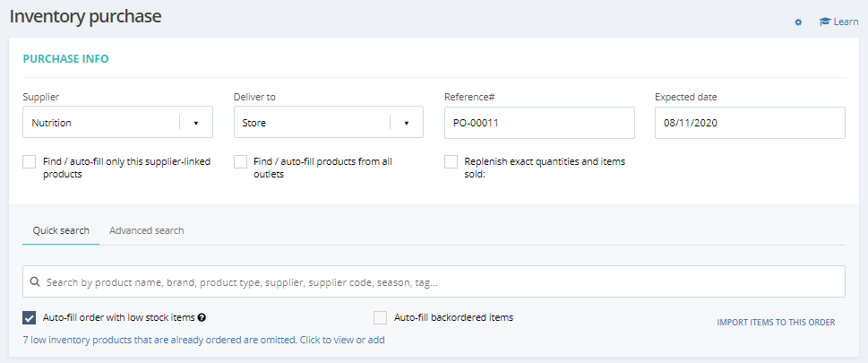Viewport: 868px width, 363px height.
Task: Click the Learn graduation cap icon
Action: [x=824, y=22]
